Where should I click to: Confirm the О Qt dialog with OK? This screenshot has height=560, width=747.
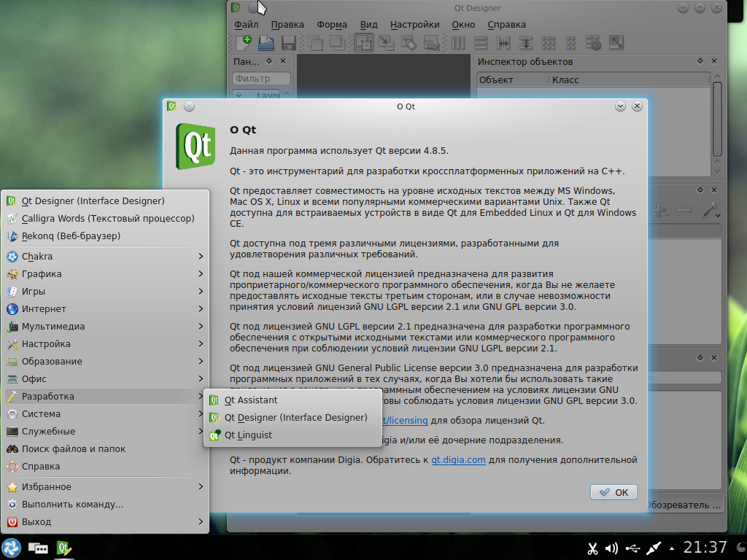(x=614, y=492)
